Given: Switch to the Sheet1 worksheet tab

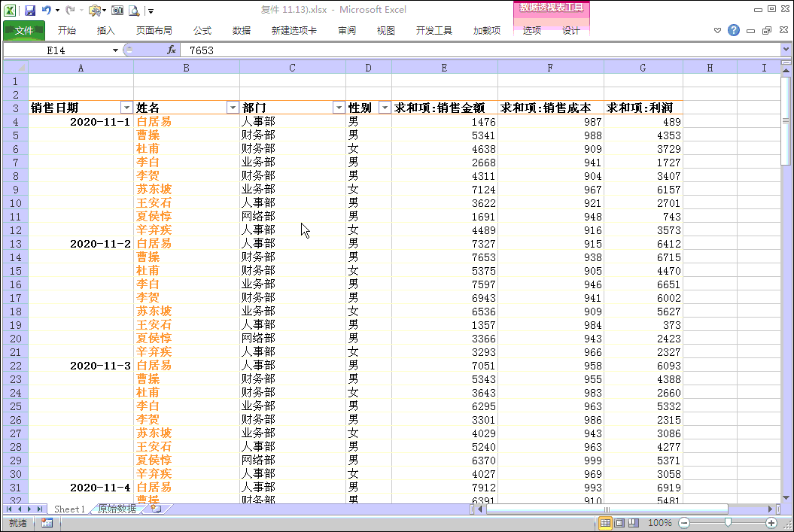Looking at the screenshot, I should click(69, 509).
